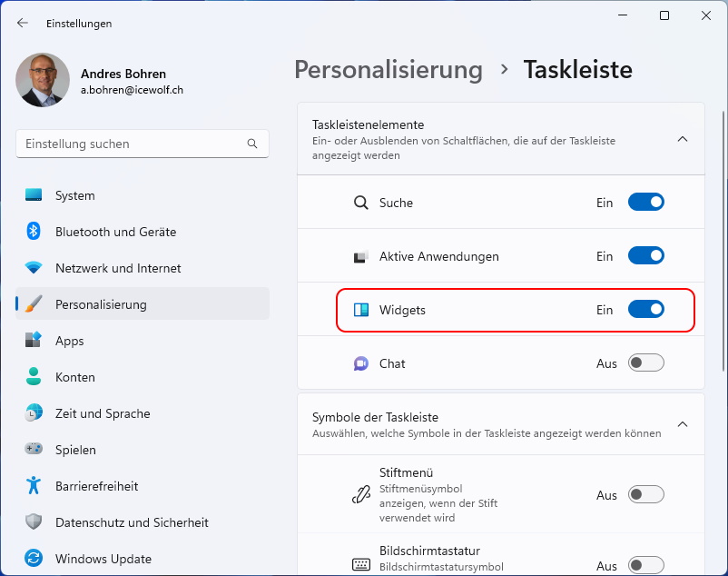728x576 pixels.
Task: Turn off the Widgets toggle
Action: tap(645, 310)
